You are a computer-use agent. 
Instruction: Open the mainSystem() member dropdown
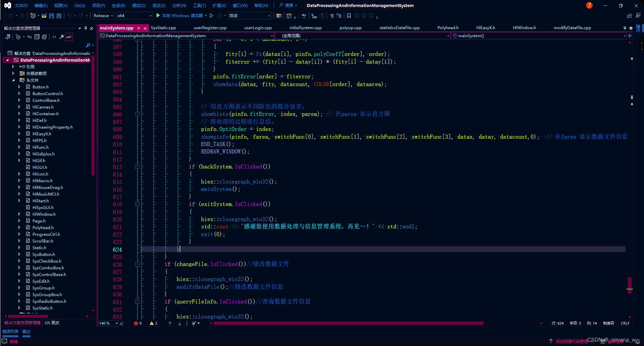[x=538, y=36]
